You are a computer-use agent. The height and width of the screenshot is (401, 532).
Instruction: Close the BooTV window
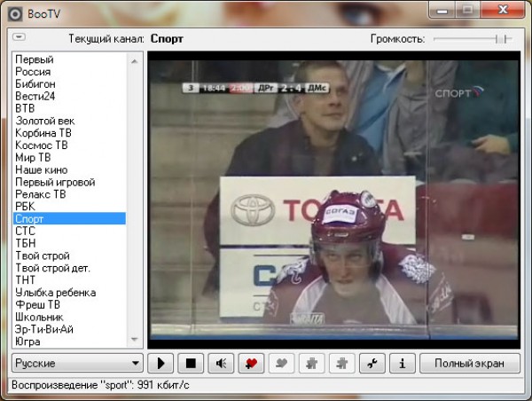tap(503, 10)
